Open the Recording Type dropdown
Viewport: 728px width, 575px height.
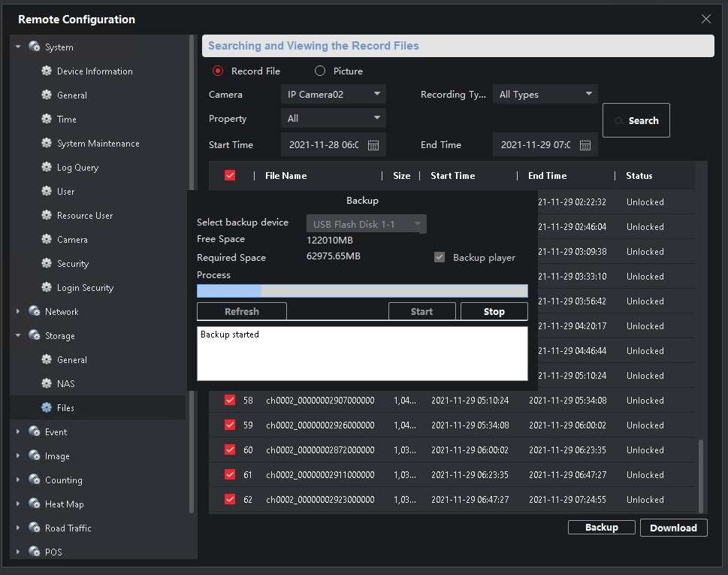(545, 95)
